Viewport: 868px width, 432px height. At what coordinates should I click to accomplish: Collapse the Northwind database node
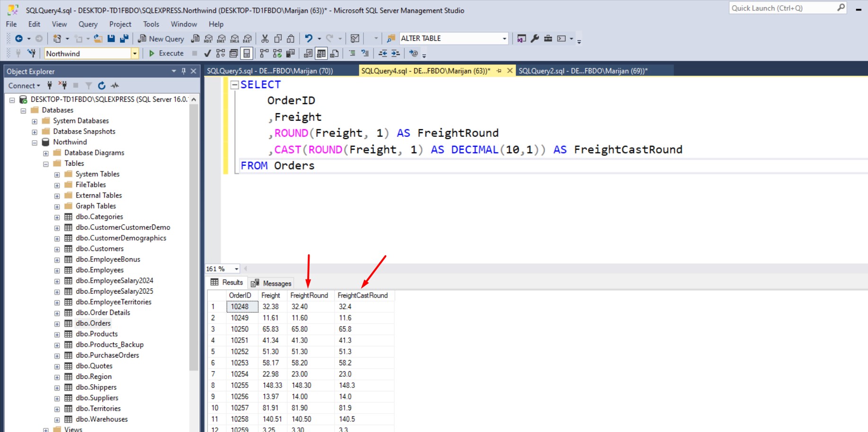(35, 143)
